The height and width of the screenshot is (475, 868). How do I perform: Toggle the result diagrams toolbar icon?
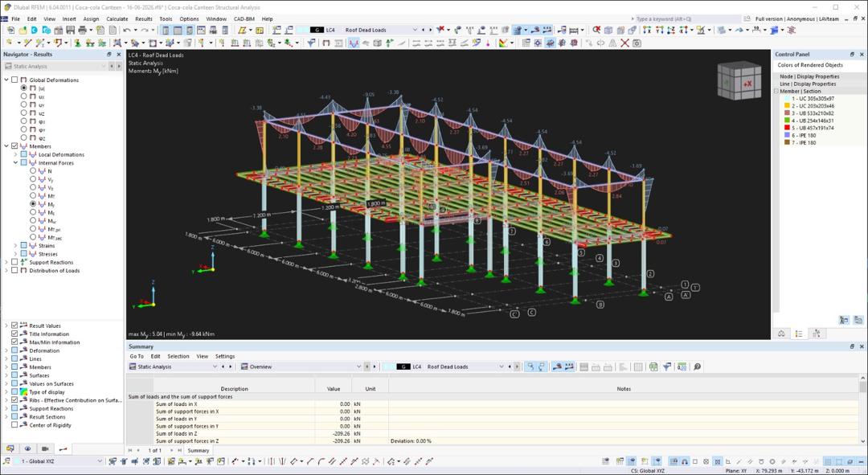[354, 43]
